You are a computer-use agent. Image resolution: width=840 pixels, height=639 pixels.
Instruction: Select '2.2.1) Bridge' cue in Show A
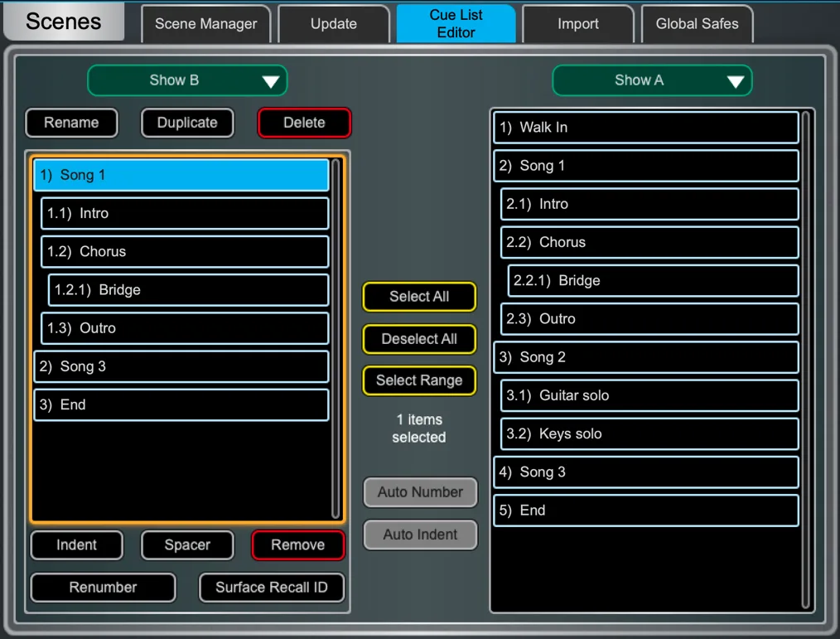pos(654,281)
